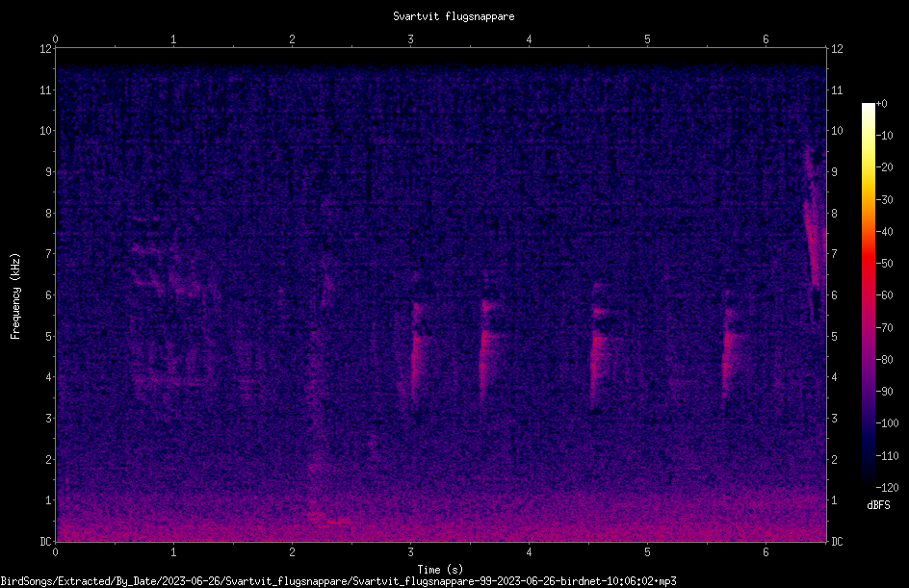Screen dimensions: 909x588
Task: Click the 'dBFS' unit label
Action: coord(878,505)
